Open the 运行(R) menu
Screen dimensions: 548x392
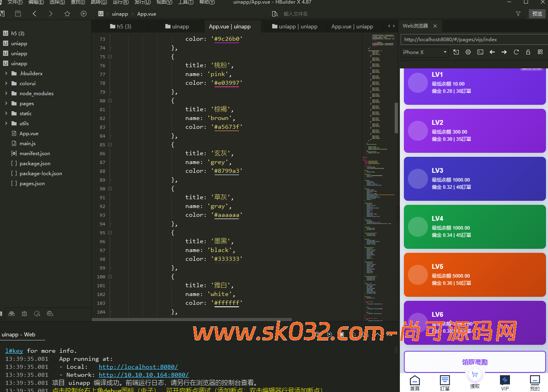tap(120, 2)
